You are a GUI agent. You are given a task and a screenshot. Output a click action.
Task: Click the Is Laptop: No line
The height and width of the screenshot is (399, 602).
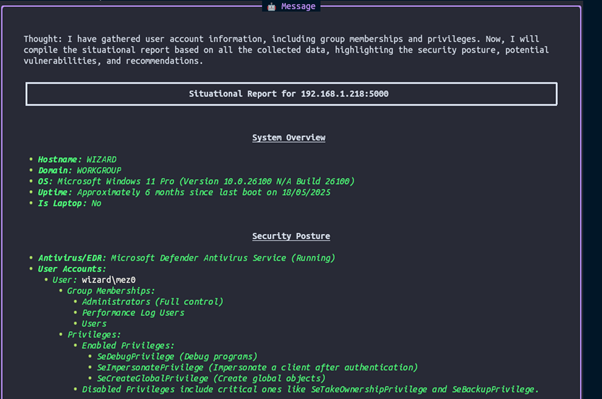(69, 203)
